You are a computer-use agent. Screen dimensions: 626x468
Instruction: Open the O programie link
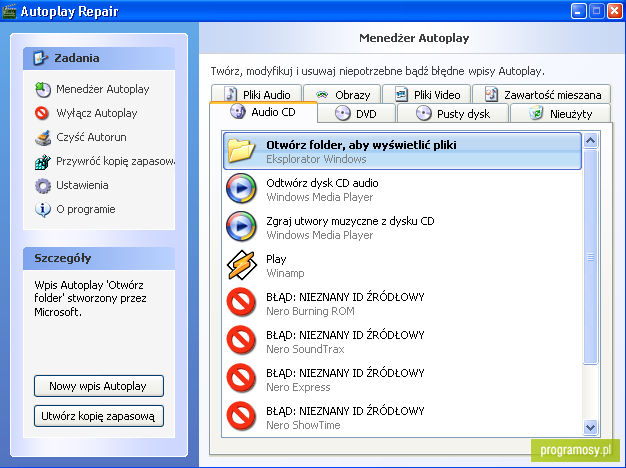coord(86,209)
